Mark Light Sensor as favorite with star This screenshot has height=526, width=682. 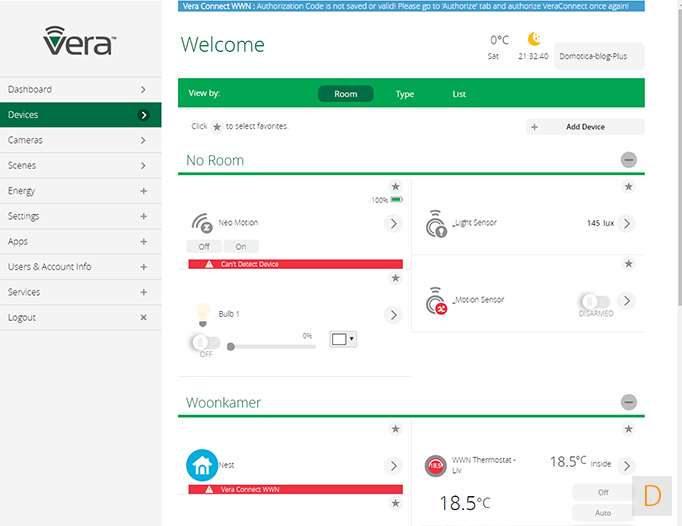click(628, 186)
